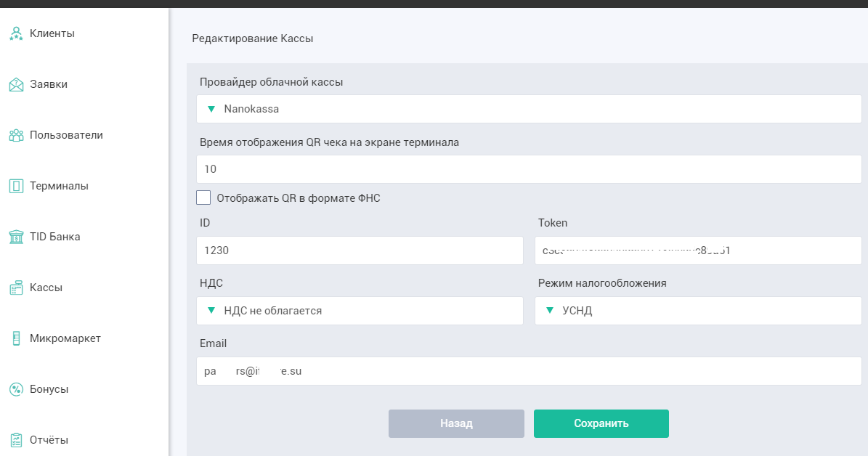Open Заявки via envelope icon

16,84
